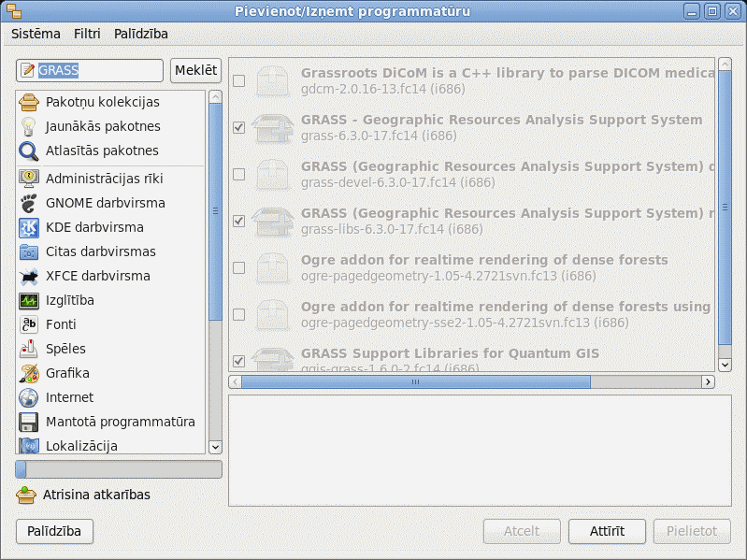Click the Izglītība monitor icon

[x=29, y=300]
